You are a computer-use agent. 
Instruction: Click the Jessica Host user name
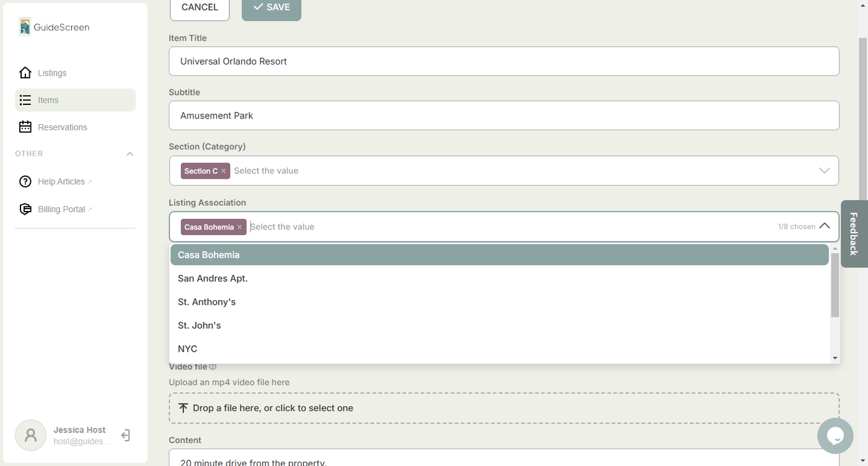coord(79,429)
